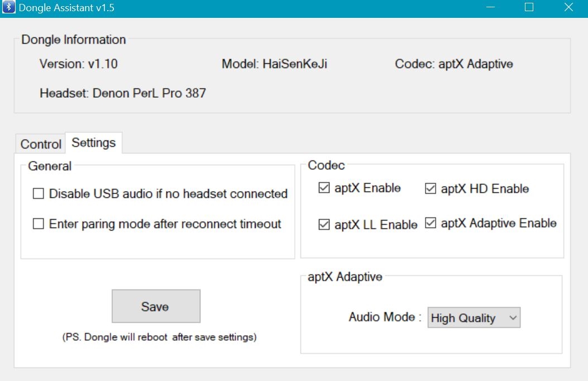The image size is (588, 381).
Task: Disable the aptX LL Enable option
Action: point(324,225)
